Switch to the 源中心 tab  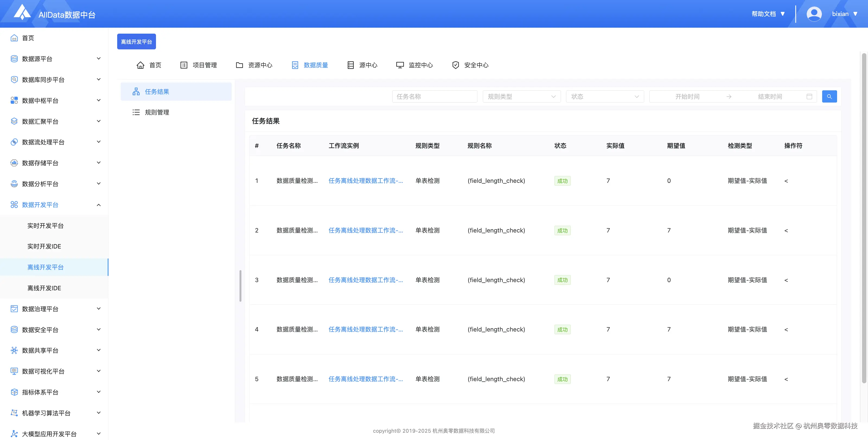362,65
